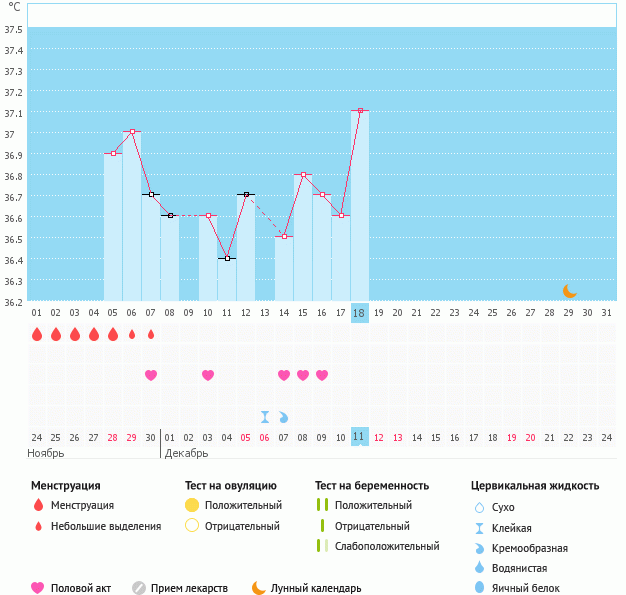This screenshot has width=626, height=595.
Task: Click creamy cervical fluid icon on day 14
Action: click(283, 417)
